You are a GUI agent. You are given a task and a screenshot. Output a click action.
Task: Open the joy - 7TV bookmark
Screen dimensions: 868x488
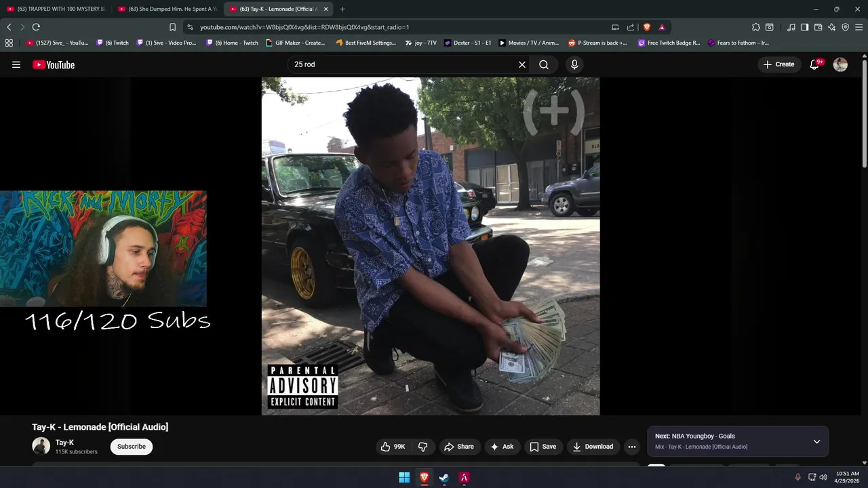tap(421, 43)
